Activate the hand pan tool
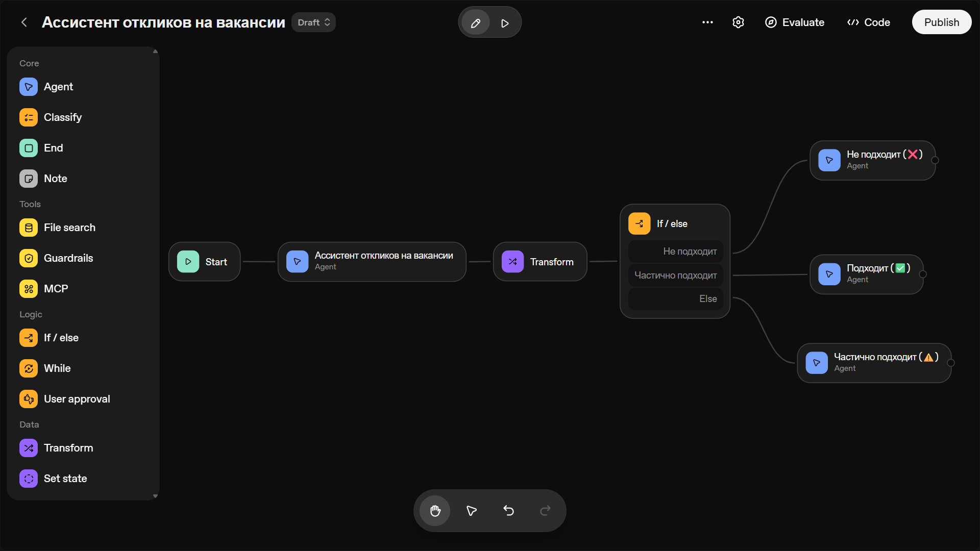Image resolution: width=980 pixels, height=551 pixels. [435, 511]
